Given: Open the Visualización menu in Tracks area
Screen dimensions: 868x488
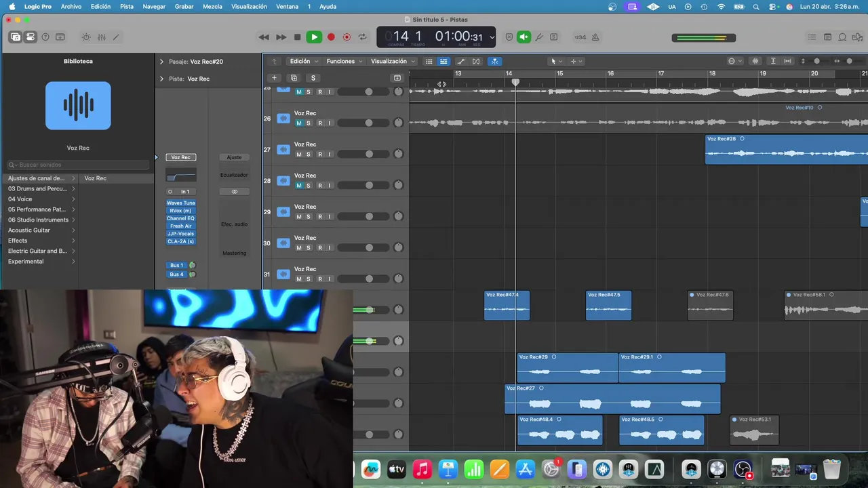Looking at the screenshot, I should click(392, 61).
